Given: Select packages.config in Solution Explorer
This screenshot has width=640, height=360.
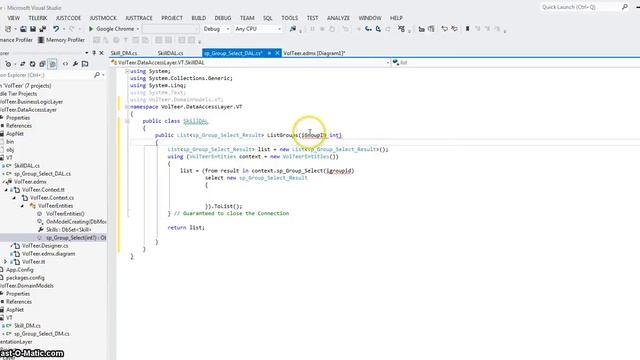Looking at the screenshot, I should pyautogui.click(x=25, y=278).
